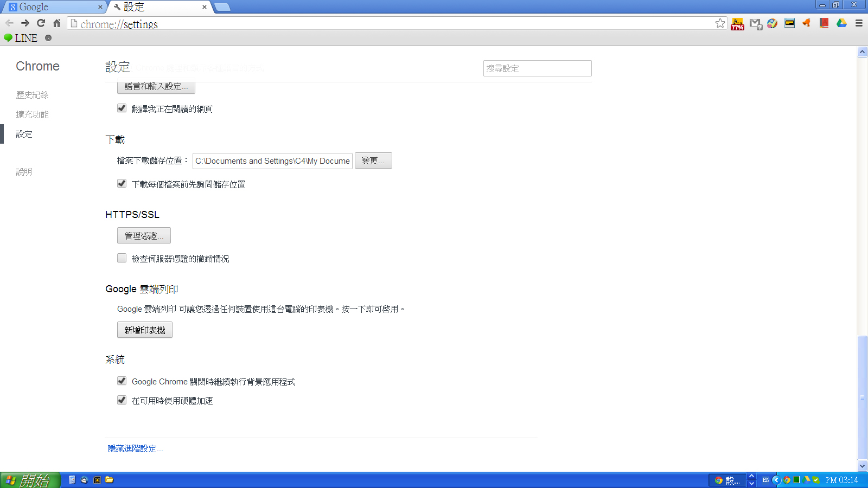Viewport: 868px width, 488px height.
Task: Close the 設定 settings tab
Action: [x=204, y=7]
